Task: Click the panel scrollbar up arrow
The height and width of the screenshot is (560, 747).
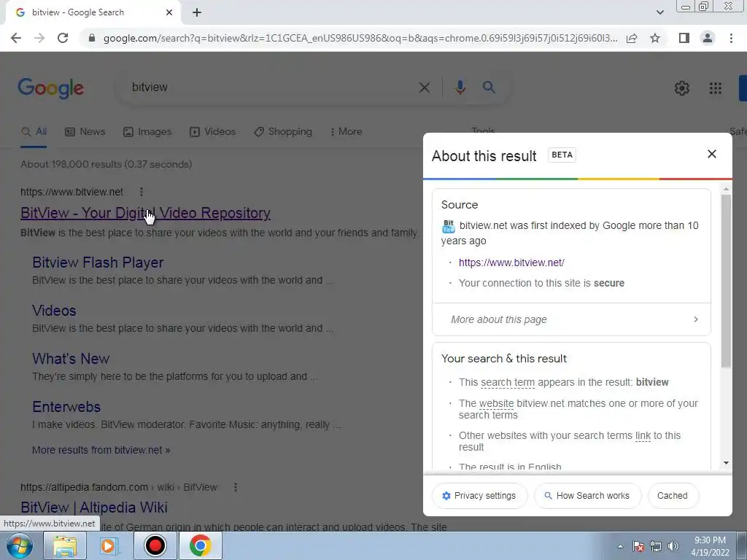Action: point(726,189)
